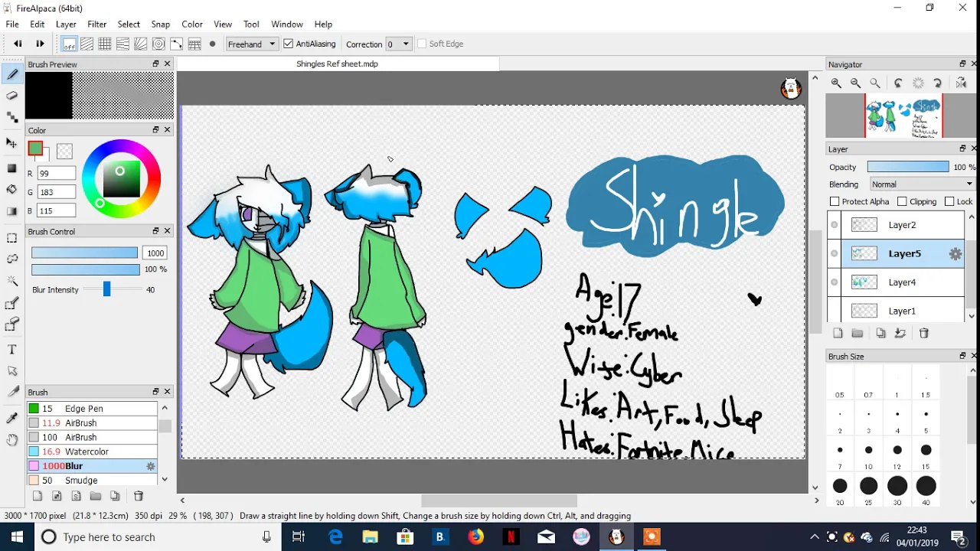Select the Select Pen tool

[x=12, y=304]
